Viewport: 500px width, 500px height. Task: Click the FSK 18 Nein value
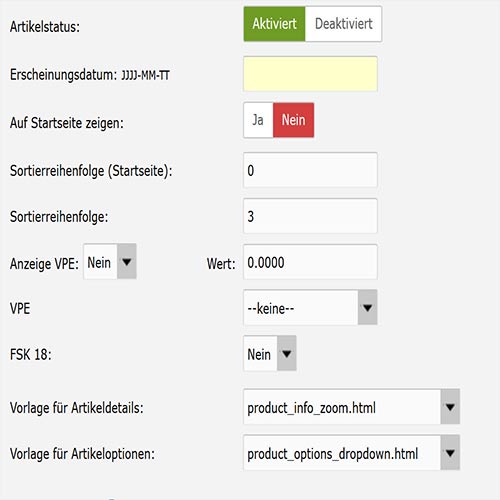pyautogui.click(x=260, y=353)
